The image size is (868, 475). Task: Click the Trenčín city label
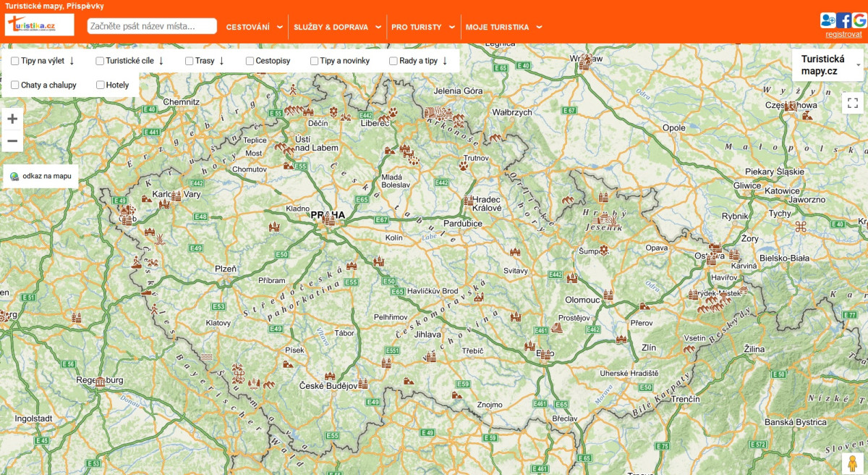coord(685,399)
